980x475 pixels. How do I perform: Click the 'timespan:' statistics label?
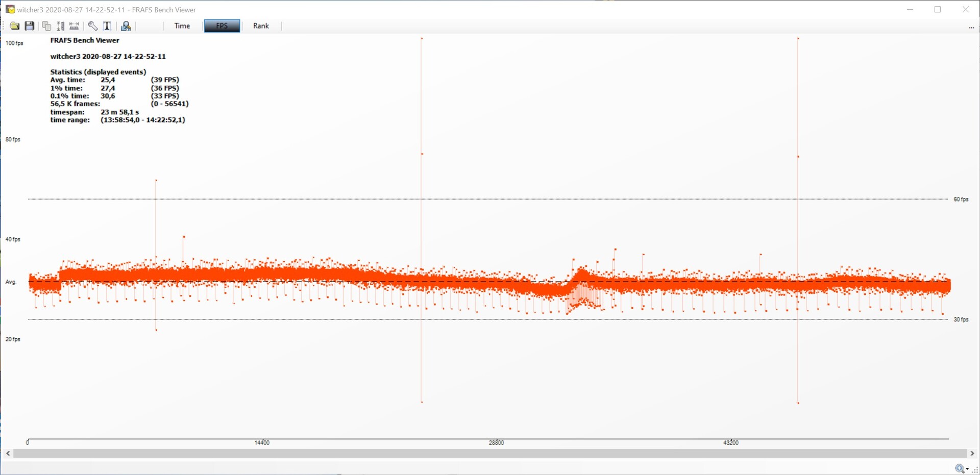pyautogui.click(x=67, y=112)
